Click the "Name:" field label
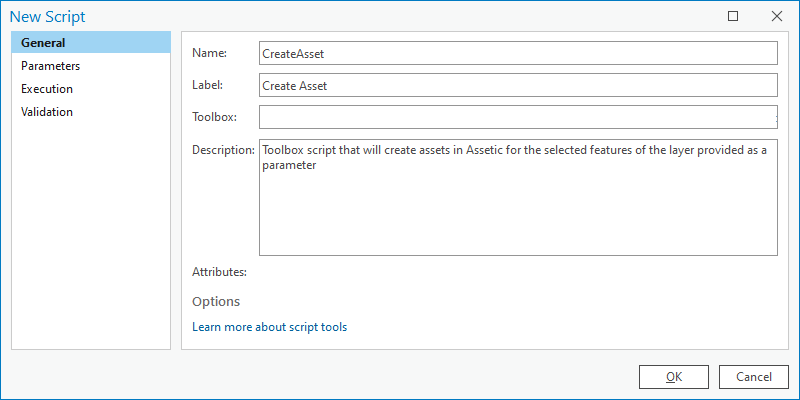Screen dimensions: 800x400 [x=209, y=53]
